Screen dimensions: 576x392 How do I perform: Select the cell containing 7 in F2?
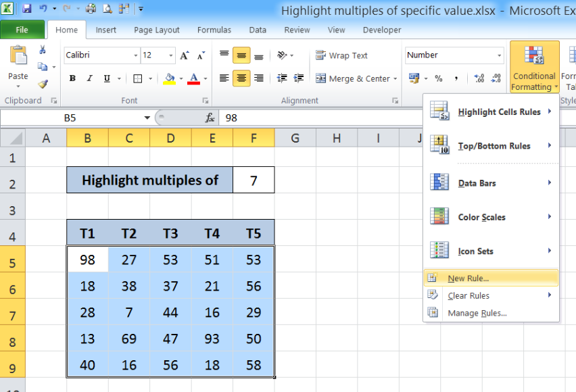pos(254,180)
